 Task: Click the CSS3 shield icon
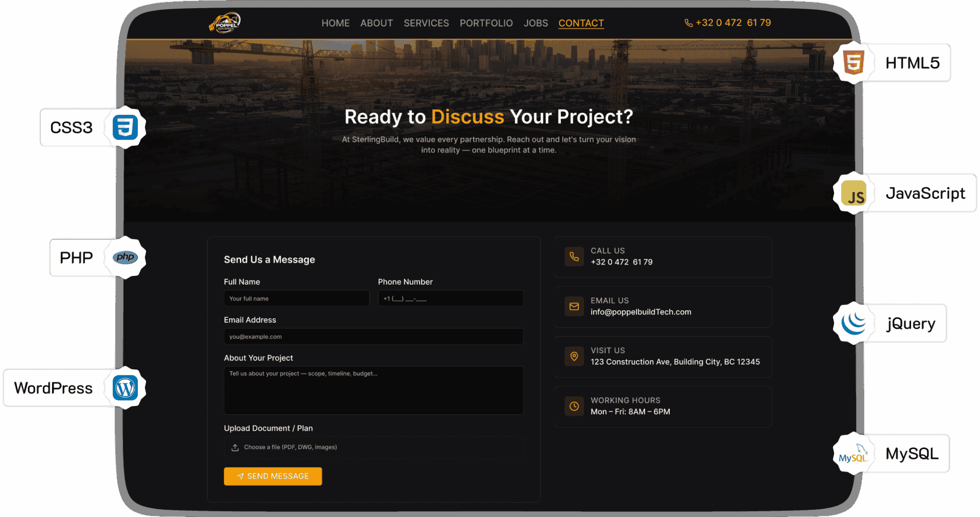[x=125, y=127]
